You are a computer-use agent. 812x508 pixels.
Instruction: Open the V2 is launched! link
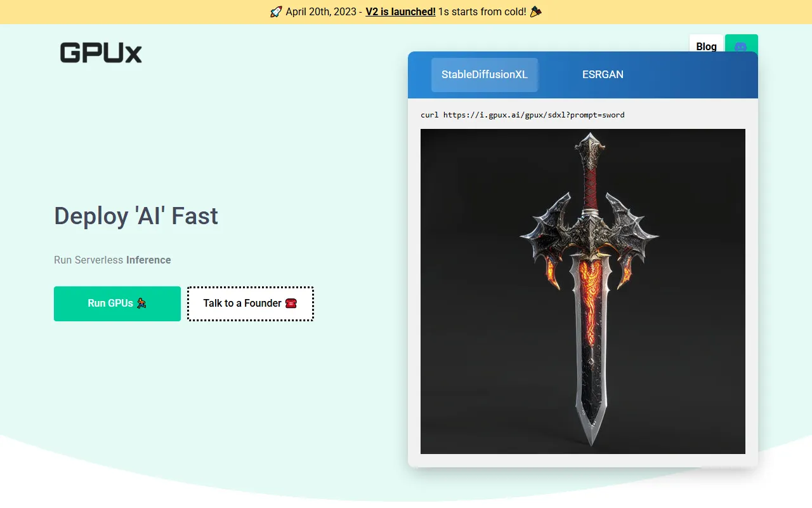pos(400,11)
